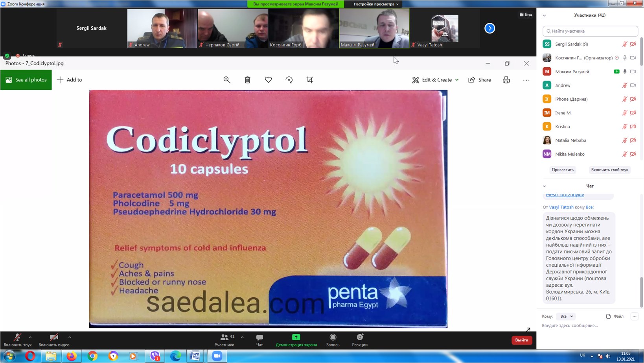Unmute microphone with Включить звук
644x363 pixels.
click(17, 340)
